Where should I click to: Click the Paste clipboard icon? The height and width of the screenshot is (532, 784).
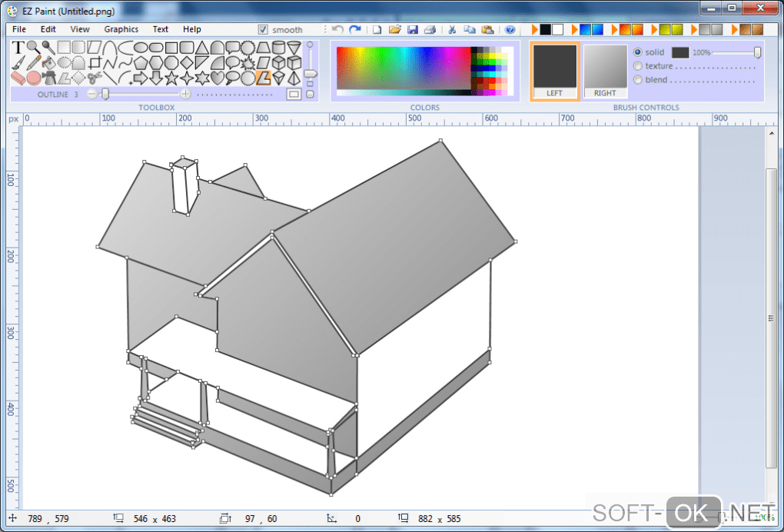487,29
